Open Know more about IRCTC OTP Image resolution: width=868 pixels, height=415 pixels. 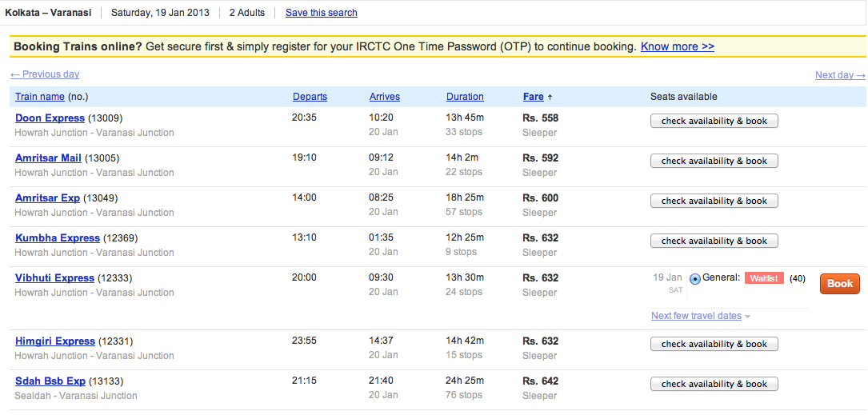click(678, 46)
